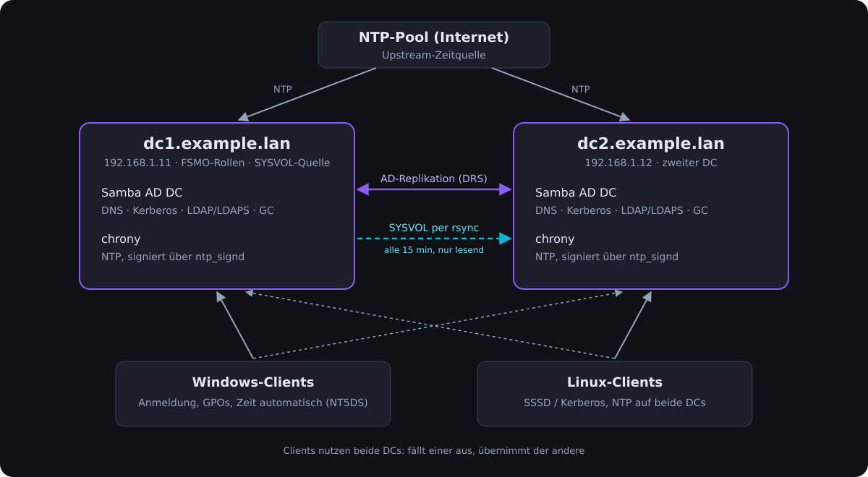Screen dimensions: 868x477
Task: Select the 'alle 15 min, nur lesend' note
Action: (x=434, y=250)
